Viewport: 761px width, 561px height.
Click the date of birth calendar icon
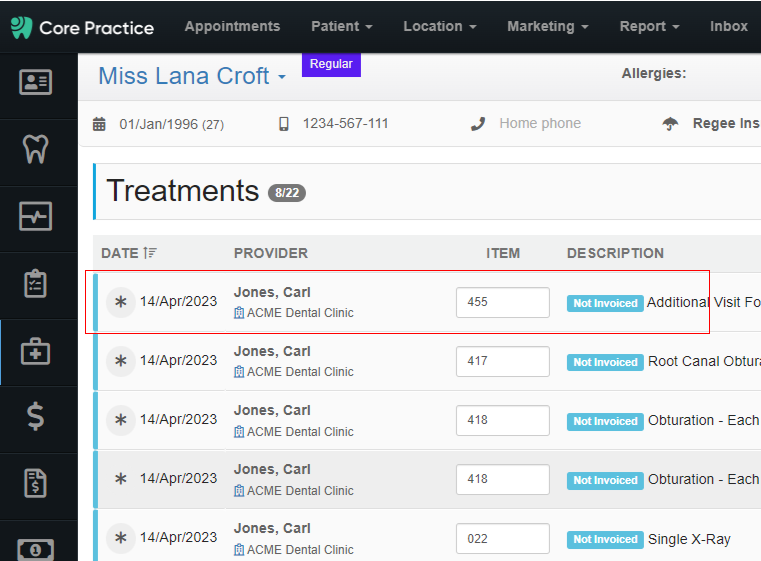[x=99, y=124]
